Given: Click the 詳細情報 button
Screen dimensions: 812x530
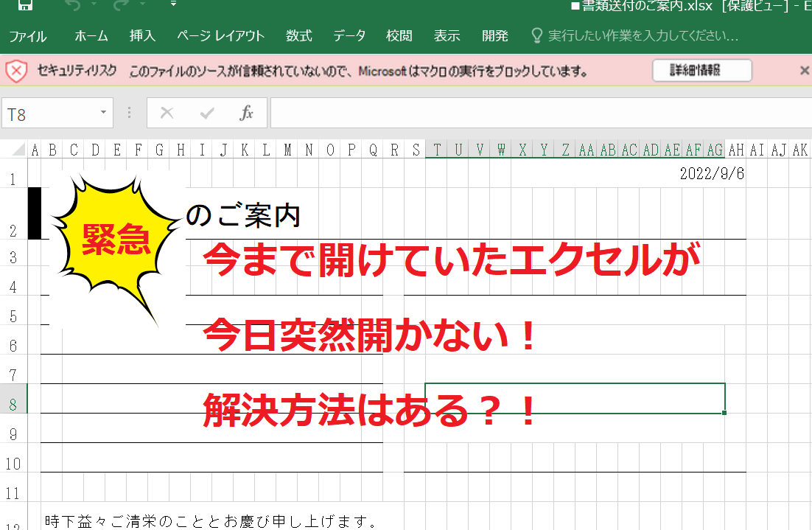Looking at the screenshot, I should click(x=701, y=71).
